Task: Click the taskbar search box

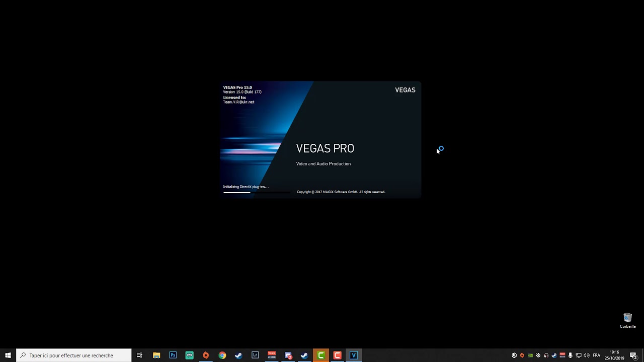Action: tap(74, 355)
